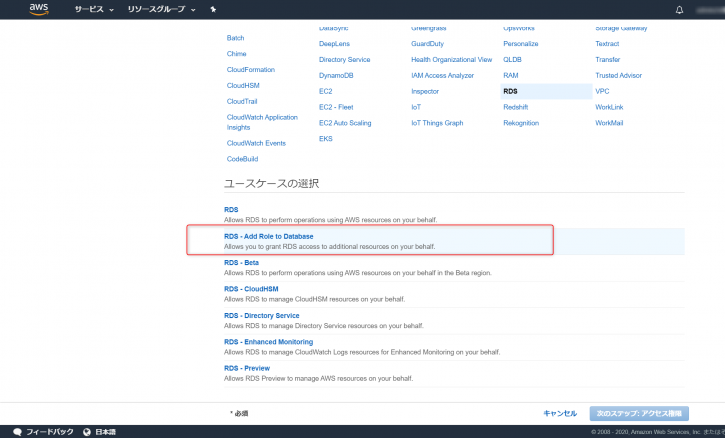Select the Batch service

tap(235, 38)
